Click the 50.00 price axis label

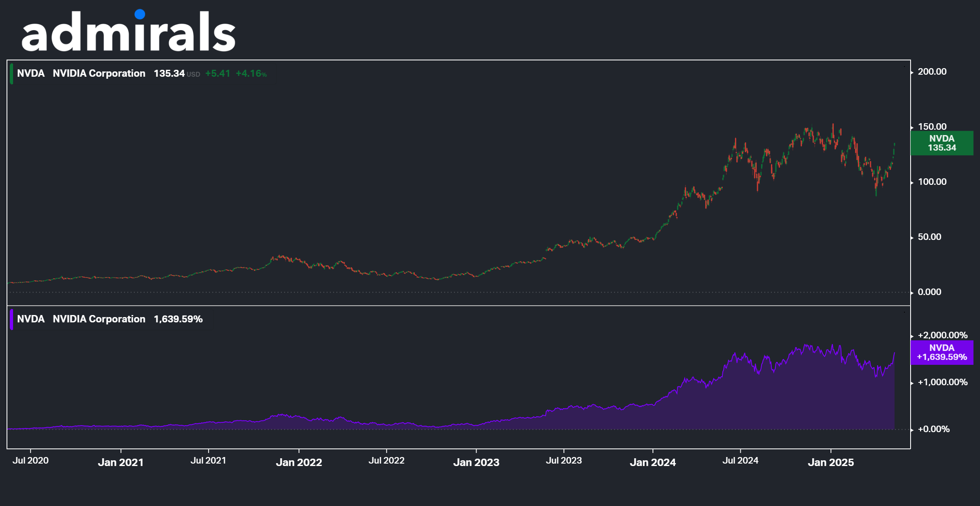[929, 237]
